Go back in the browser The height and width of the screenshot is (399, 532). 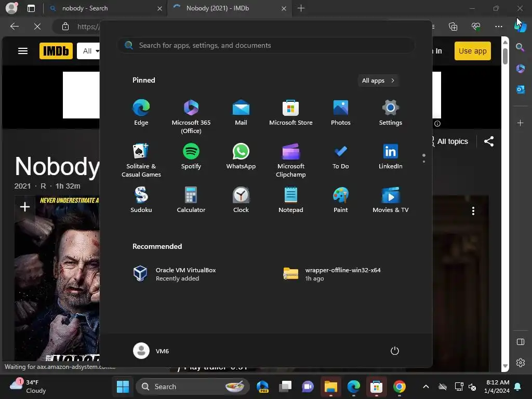(x=15, y=26)
